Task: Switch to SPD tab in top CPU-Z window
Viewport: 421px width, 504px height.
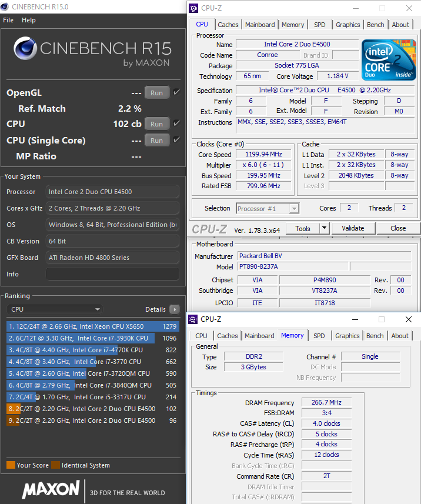Action: click(319, 25)
